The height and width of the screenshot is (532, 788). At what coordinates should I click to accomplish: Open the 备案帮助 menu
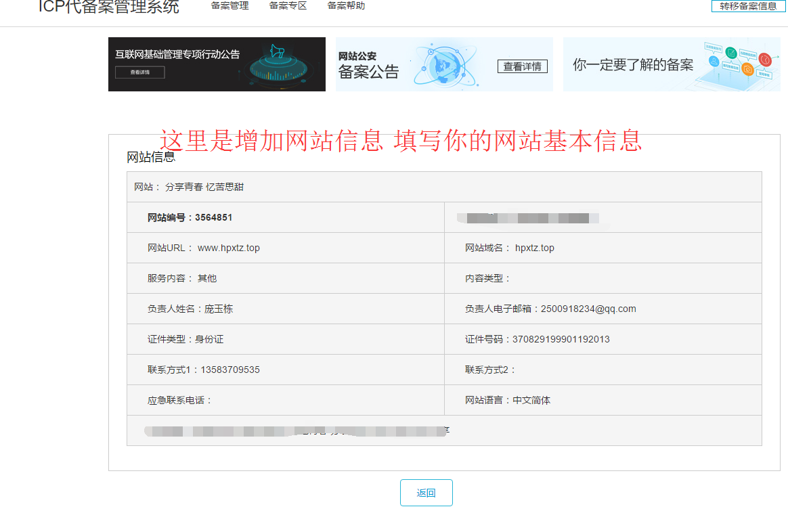click(x=346, y=5)
